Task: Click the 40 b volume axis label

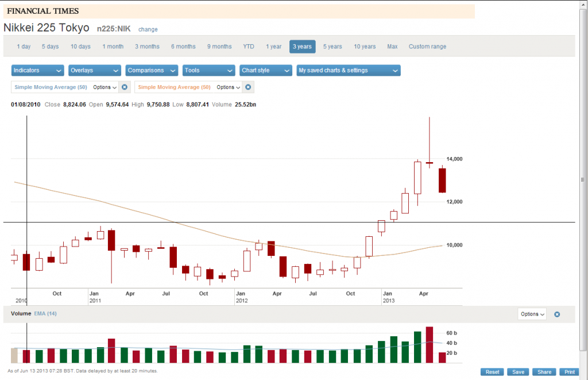Action: [451, 343]
